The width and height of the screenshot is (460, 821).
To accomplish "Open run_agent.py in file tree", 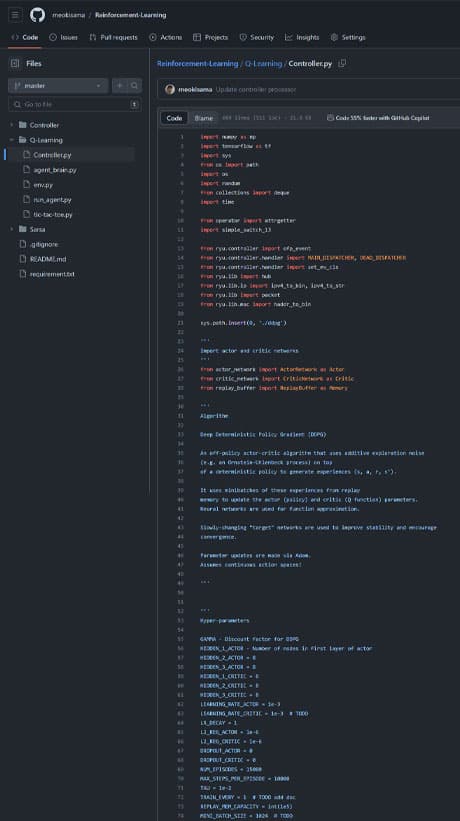I will [52, 199].
